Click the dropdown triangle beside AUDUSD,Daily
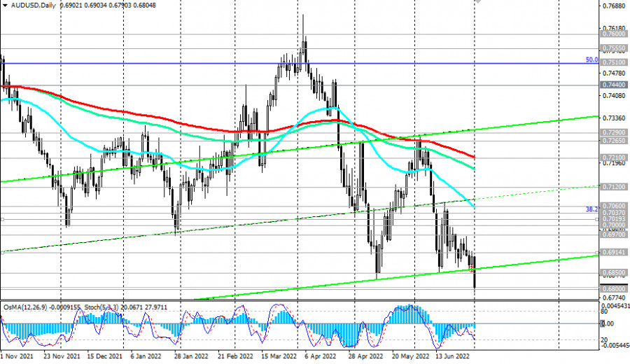This screenshot has height=364, width=630. tap(4, 5)
